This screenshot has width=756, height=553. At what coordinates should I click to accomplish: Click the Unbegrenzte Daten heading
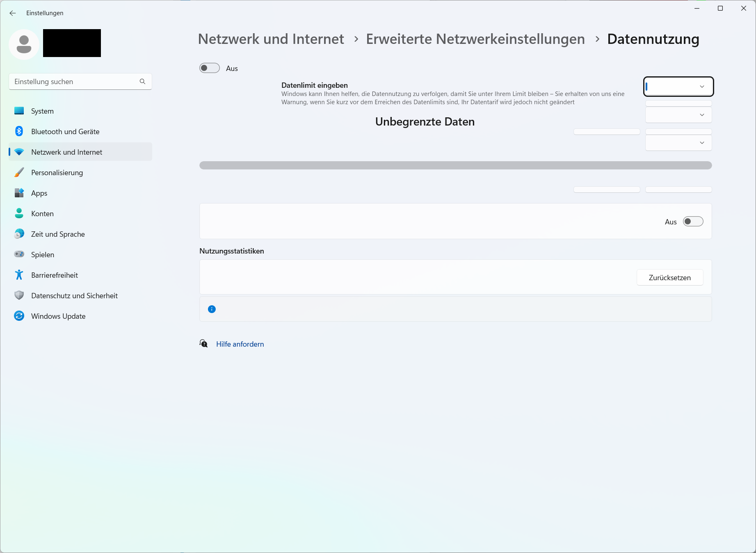click(x=425, y=122)
